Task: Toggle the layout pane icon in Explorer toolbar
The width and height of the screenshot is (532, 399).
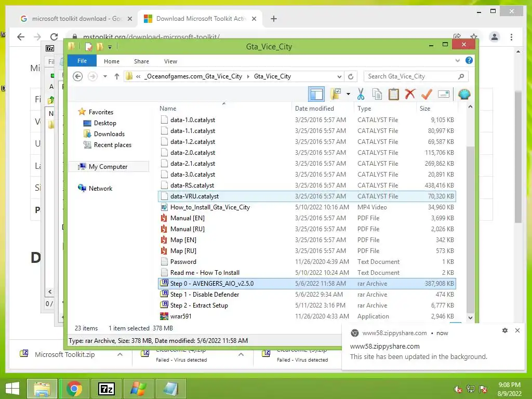Action: [x=316, y=94]
